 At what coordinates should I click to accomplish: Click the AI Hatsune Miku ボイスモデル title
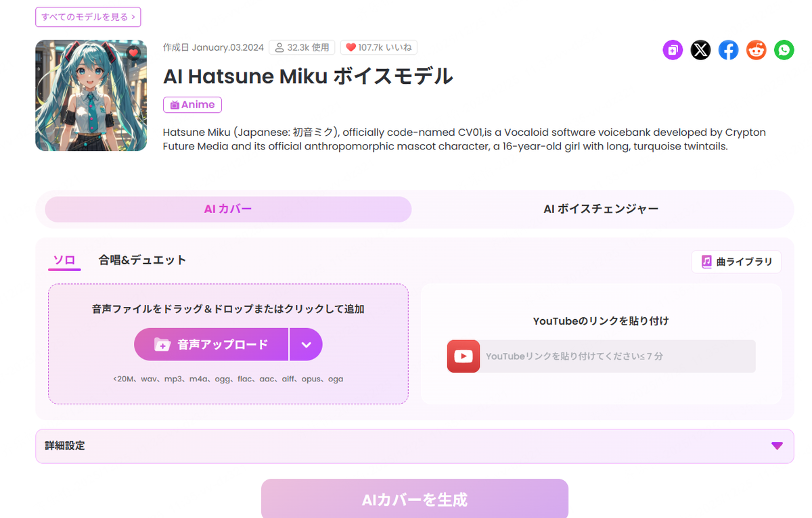308,76
